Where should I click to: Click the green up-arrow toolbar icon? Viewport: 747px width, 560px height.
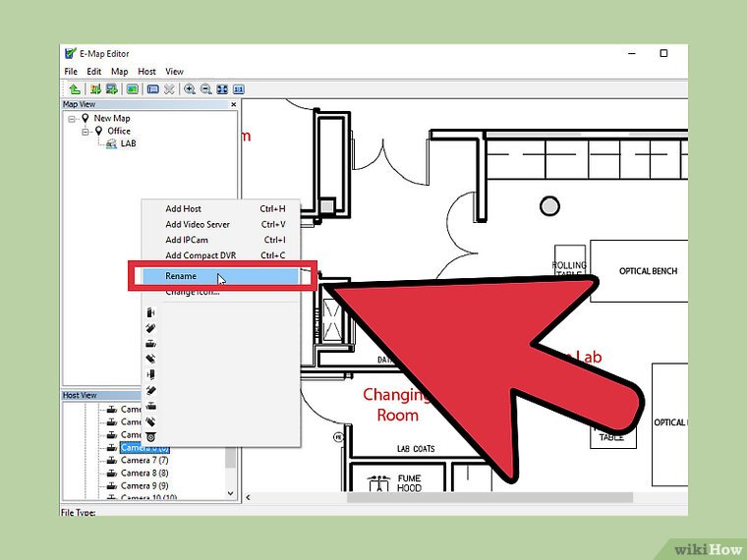click(75, 88)
